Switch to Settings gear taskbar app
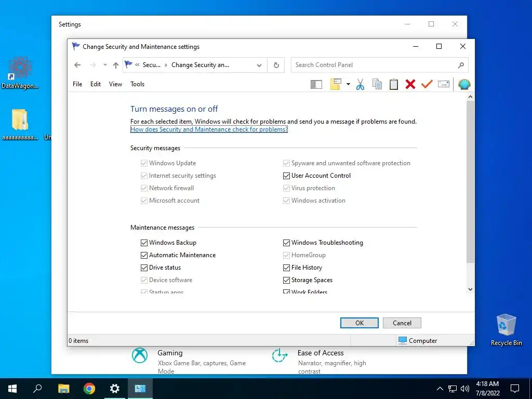 115,389
